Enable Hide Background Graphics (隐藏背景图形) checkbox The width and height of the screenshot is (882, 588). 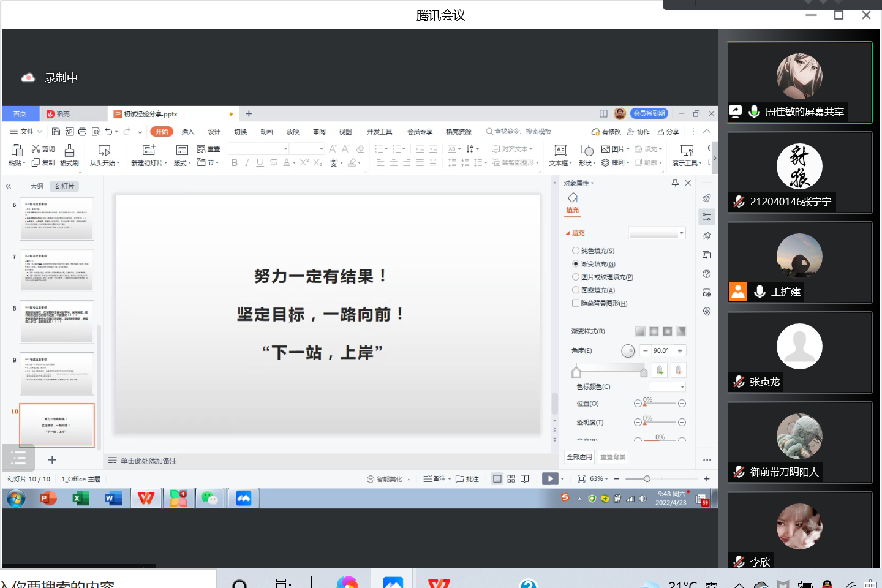(576, 303)
